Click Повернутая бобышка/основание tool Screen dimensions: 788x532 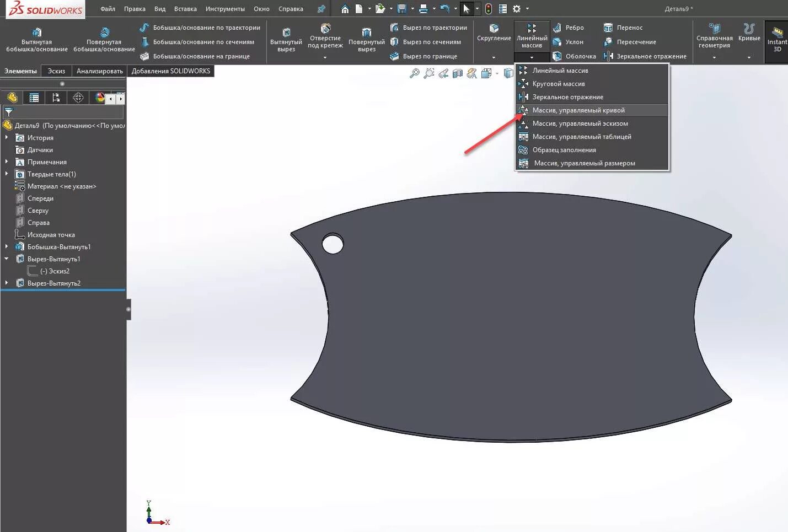[104, 39]
